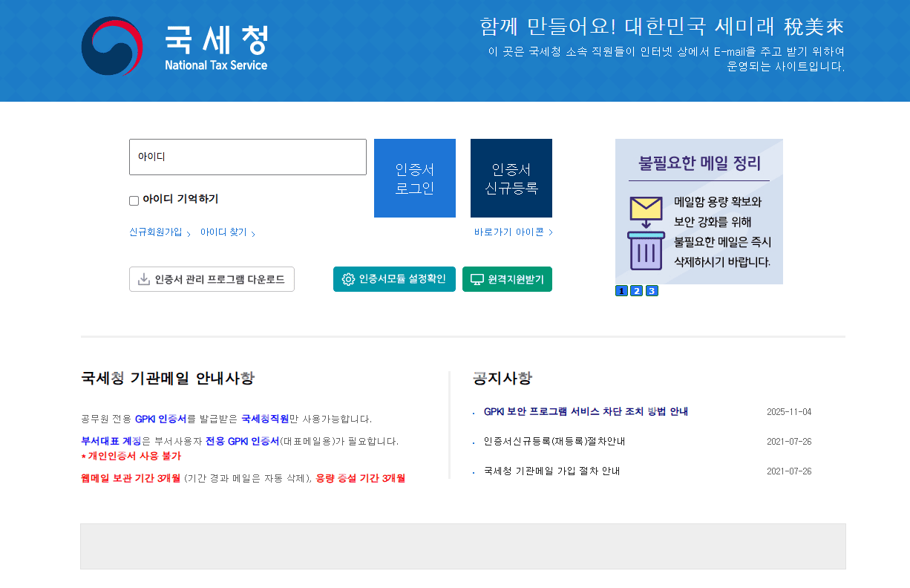Expand the 아이디 찾기 chevron arrow
The width and height of the screenshot is (910, 588).
pyautogui.click(x=253, y=233)
